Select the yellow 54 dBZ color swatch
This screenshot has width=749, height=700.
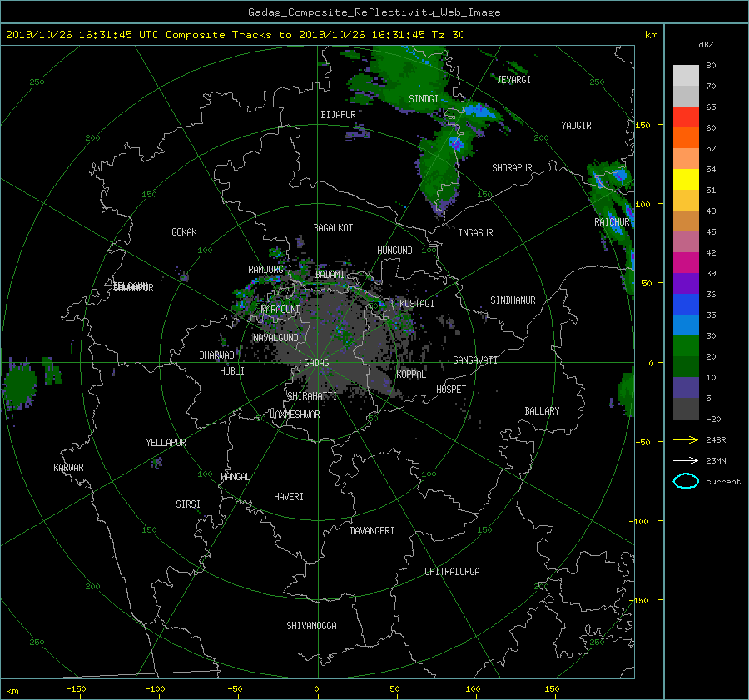[686, 179]
